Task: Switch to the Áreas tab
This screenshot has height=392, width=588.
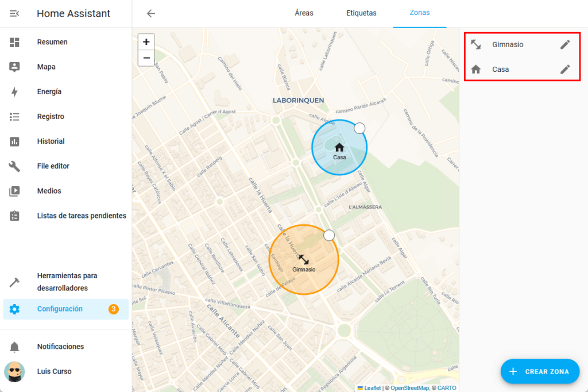Action: tap(304, 13)
